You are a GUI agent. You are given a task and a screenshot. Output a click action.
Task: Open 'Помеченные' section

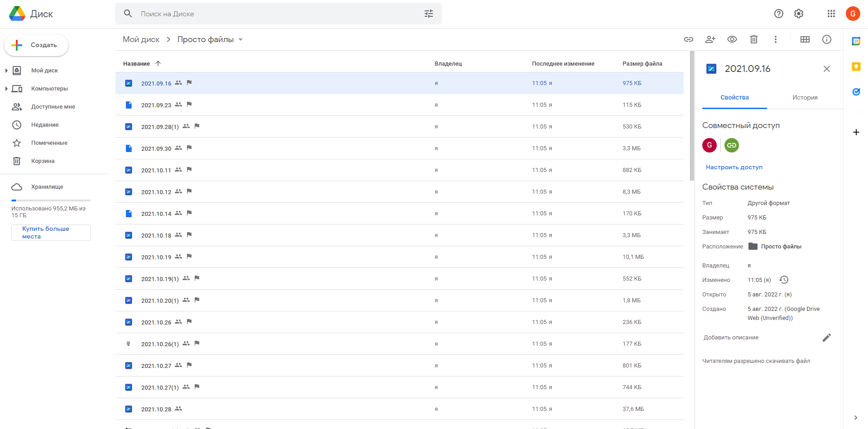[x=49, y=143]
